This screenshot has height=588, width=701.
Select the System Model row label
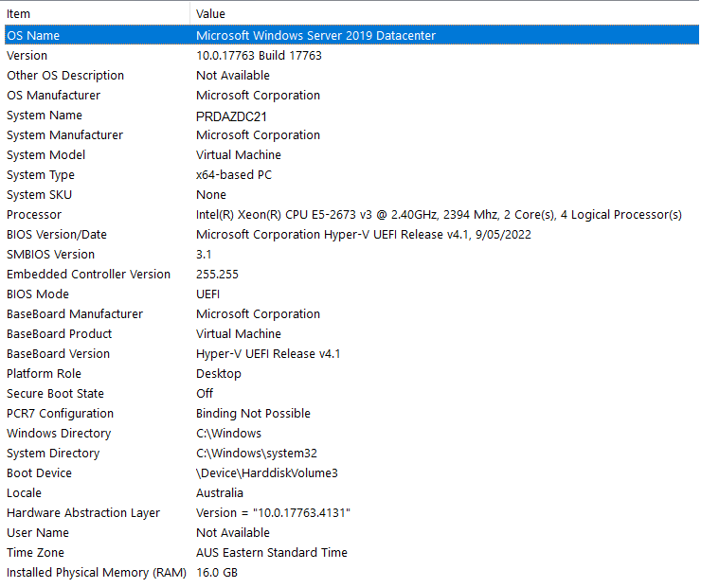pos(45,155)
